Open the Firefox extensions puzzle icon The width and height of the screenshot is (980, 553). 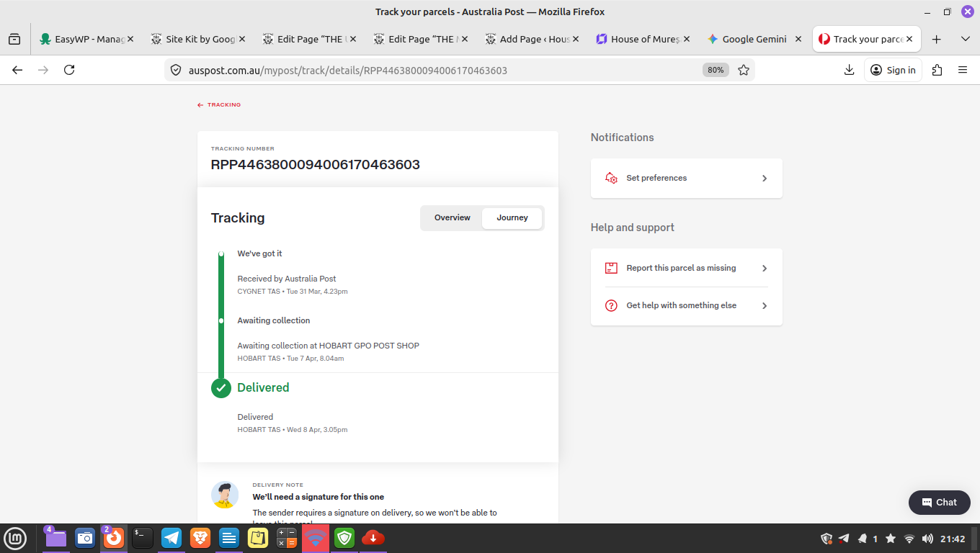pyautogui.click(x=937, y=70)
